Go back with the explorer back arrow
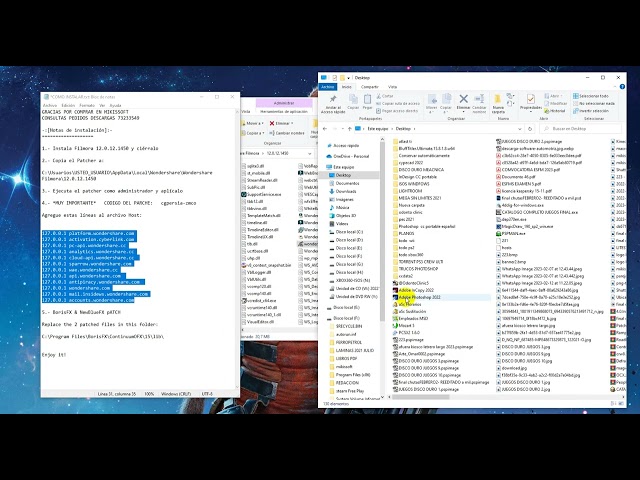 [325, 129]
